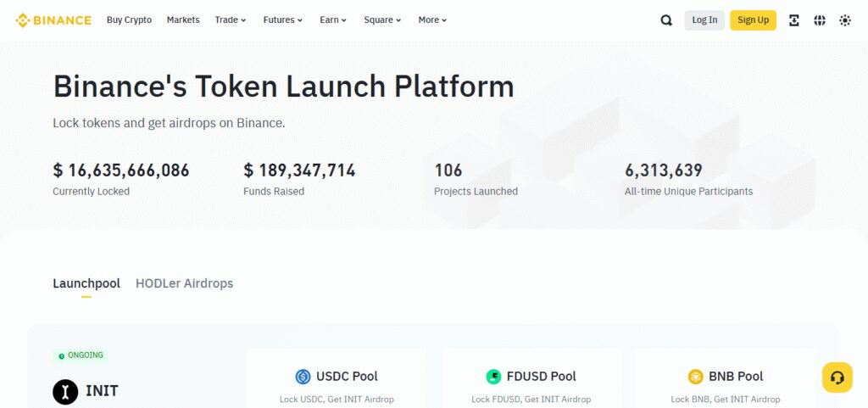Click 'Lock FDUSD, Get INIT Airdrop' text
868x408 pixels.
(531, 400)
